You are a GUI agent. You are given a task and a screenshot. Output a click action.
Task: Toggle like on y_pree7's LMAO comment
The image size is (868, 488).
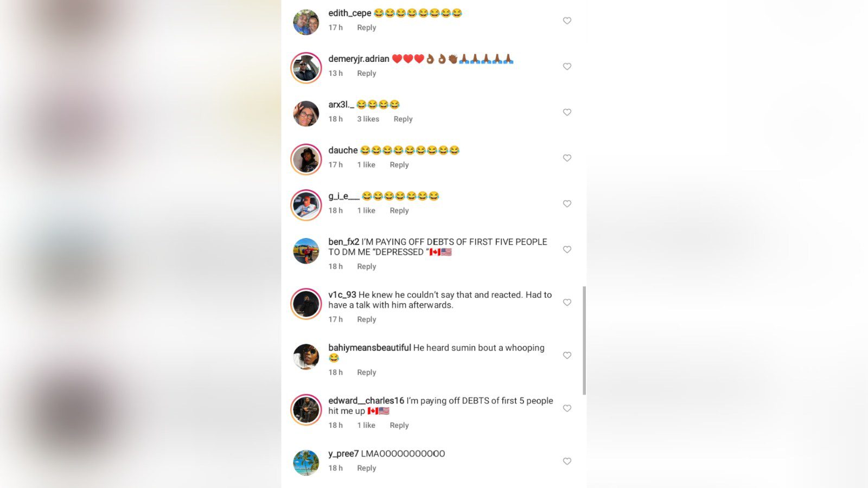(x=567, y=461)
